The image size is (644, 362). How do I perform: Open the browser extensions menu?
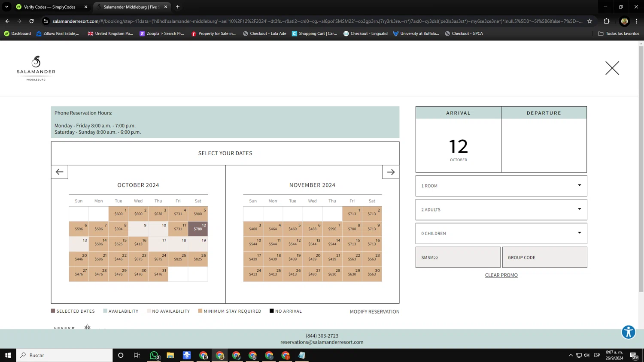point(607,21)
